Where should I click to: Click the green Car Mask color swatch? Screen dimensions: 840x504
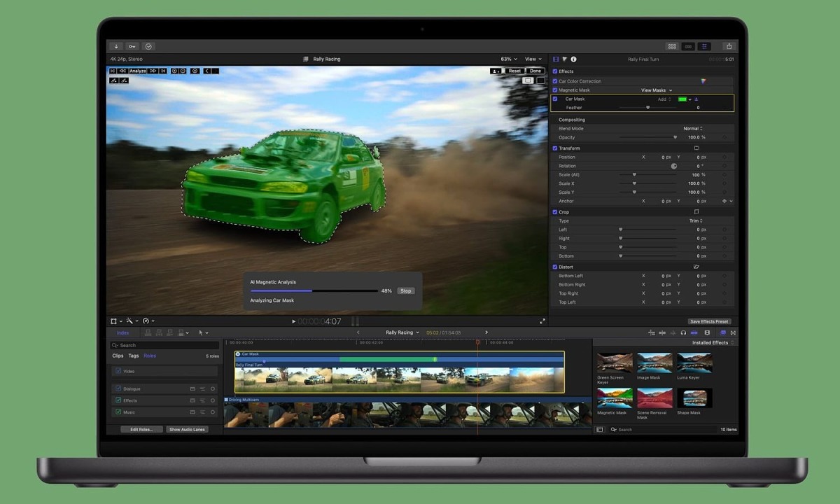[x=682, y=99]
